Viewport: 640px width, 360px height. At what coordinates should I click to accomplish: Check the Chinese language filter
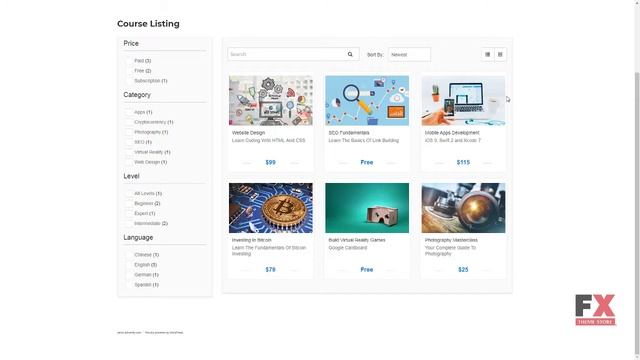point(129,255)
